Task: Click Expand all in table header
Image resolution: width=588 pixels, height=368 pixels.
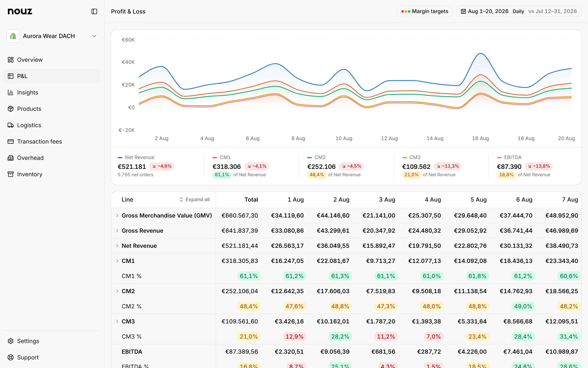Action: tap(194, 200)
